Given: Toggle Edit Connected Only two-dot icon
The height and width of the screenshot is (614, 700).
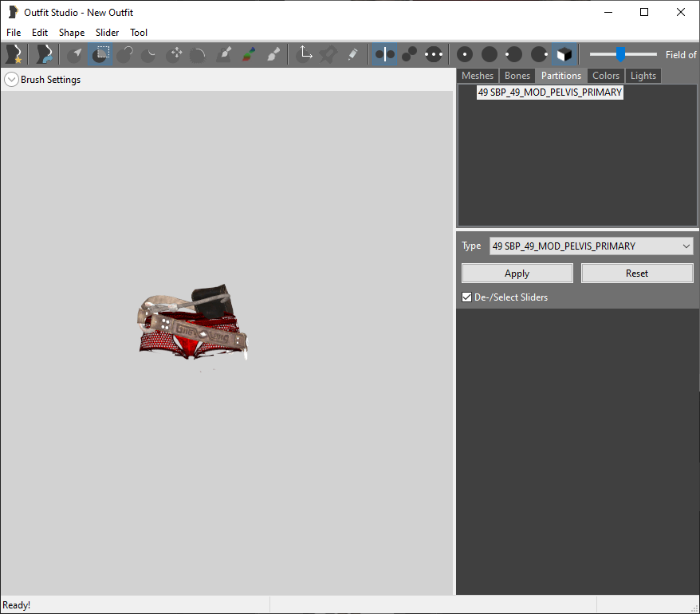Looking at the screenshot, I should click(x=409, y=54).
